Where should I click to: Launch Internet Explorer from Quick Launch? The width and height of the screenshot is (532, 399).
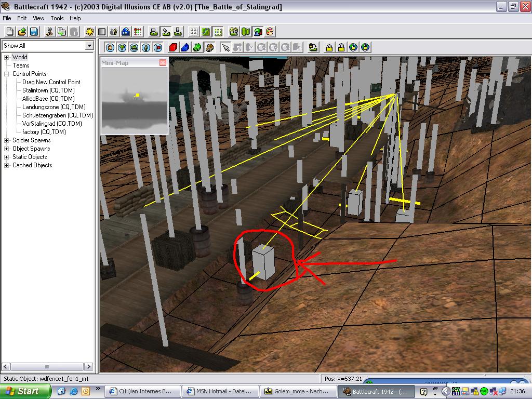pos(73,392)
